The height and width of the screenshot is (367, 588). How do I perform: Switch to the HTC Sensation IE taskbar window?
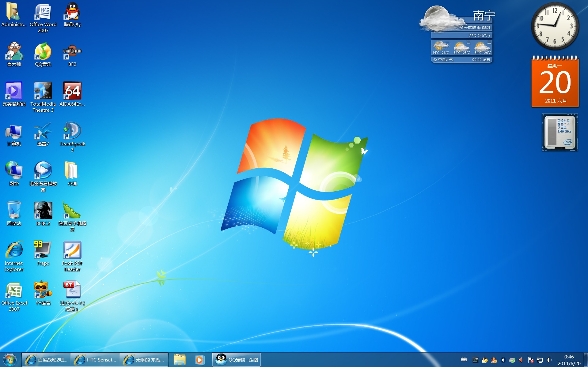(x=95, y=360)
